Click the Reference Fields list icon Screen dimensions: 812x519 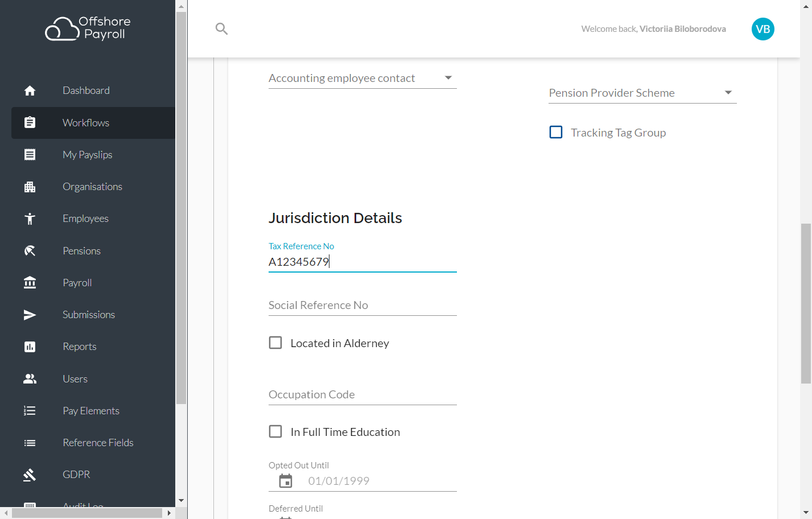30,443
